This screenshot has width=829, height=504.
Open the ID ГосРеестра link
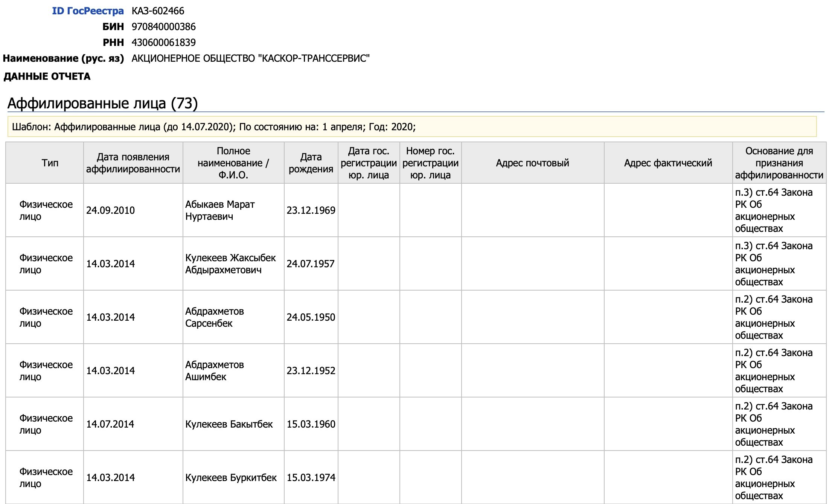click(x=88, y=11)
